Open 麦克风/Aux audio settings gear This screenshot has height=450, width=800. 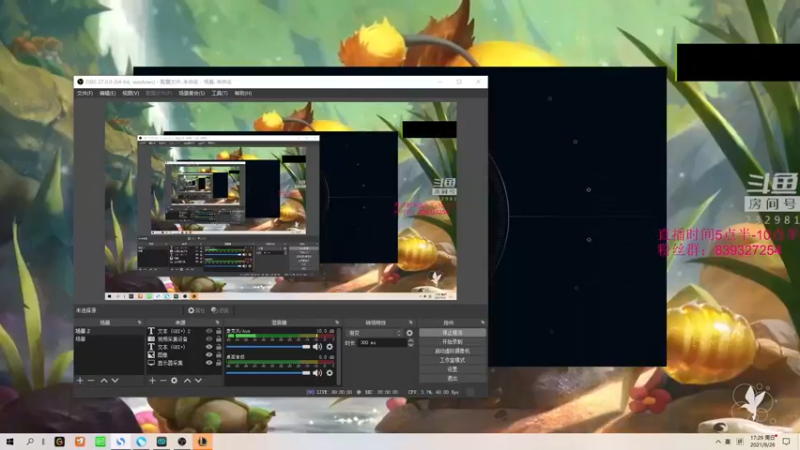click(330, 347)
